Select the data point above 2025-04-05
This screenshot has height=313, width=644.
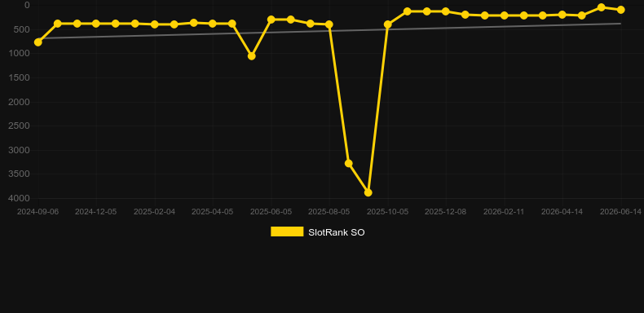213,24
